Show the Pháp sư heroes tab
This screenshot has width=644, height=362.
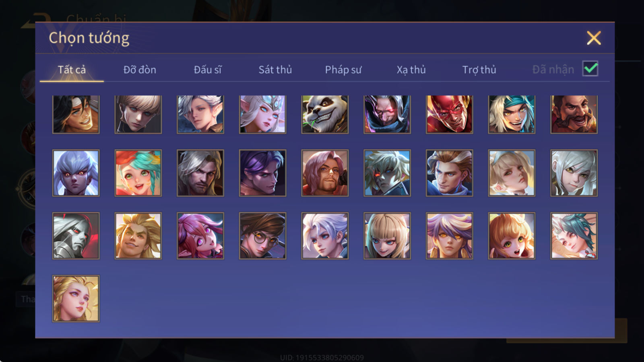click(343, 70)
